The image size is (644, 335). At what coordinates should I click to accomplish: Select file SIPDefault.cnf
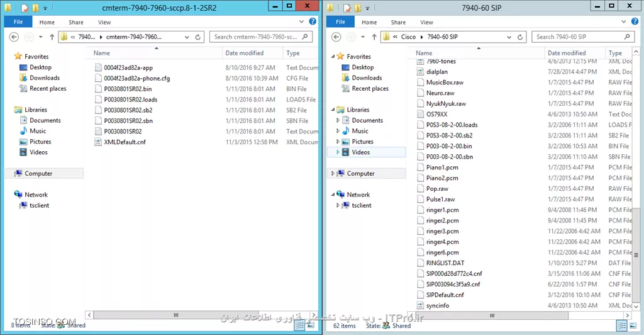445,295
